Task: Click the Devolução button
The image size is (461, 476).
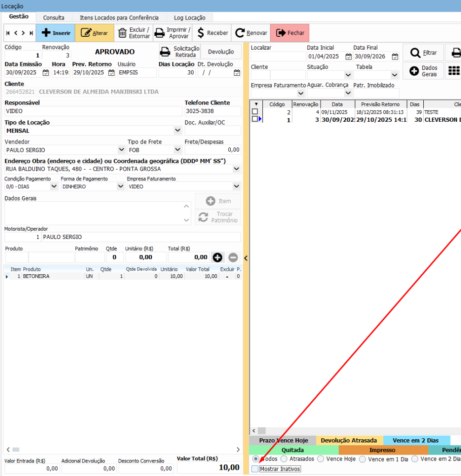Action: pos(221,52)
